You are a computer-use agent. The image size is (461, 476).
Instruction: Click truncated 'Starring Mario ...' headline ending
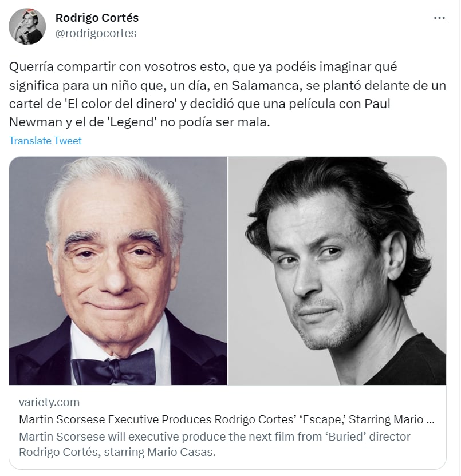tap(392, 419)
